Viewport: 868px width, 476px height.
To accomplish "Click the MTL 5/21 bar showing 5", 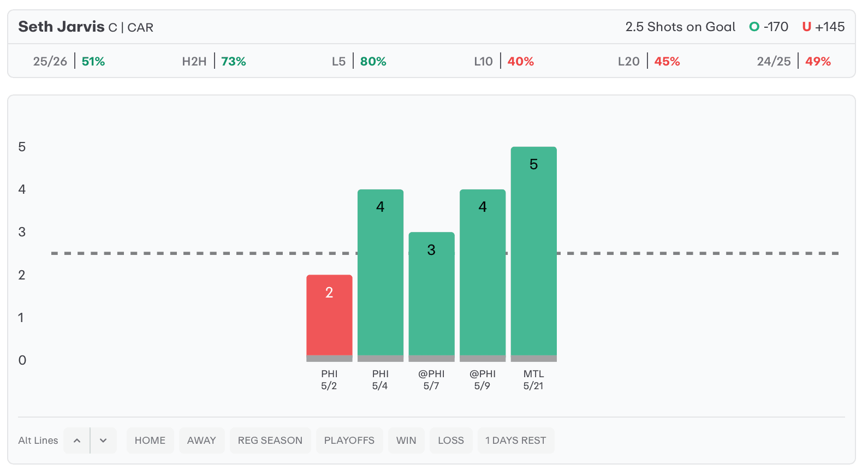I will pyautogui.click(x=534, y=254).
